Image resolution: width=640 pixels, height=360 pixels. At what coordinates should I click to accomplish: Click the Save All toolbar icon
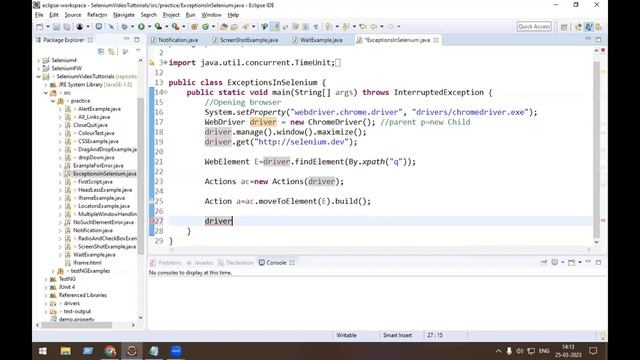[x=66, y=27]
